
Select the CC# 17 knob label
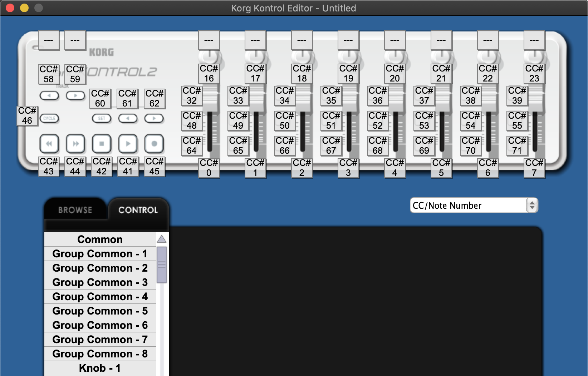255,74
